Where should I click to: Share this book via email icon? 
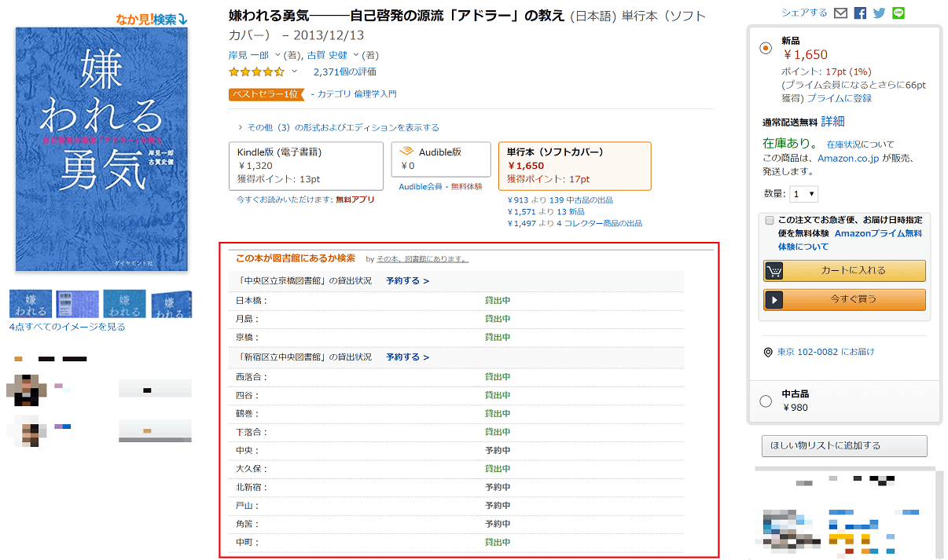tap(840, 13)
